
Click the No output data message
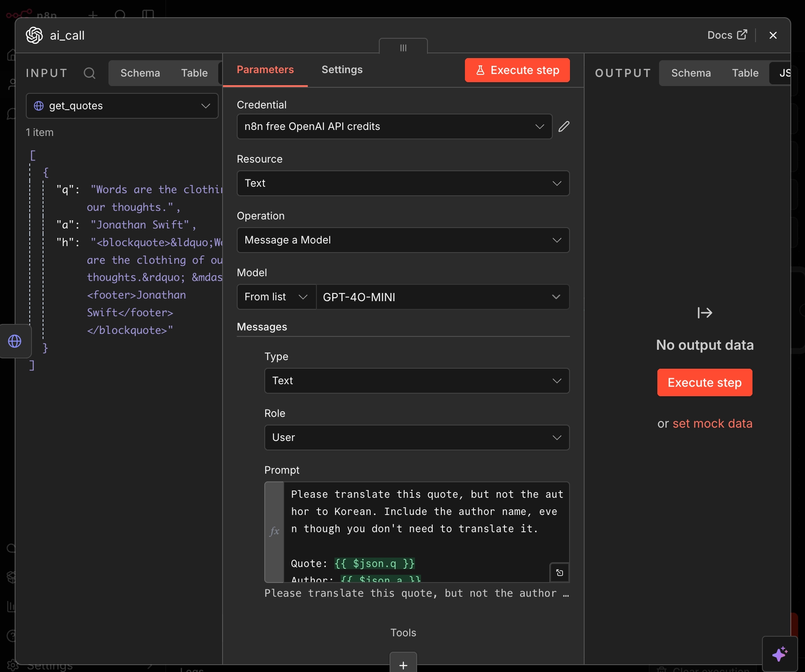pos(705,345)
